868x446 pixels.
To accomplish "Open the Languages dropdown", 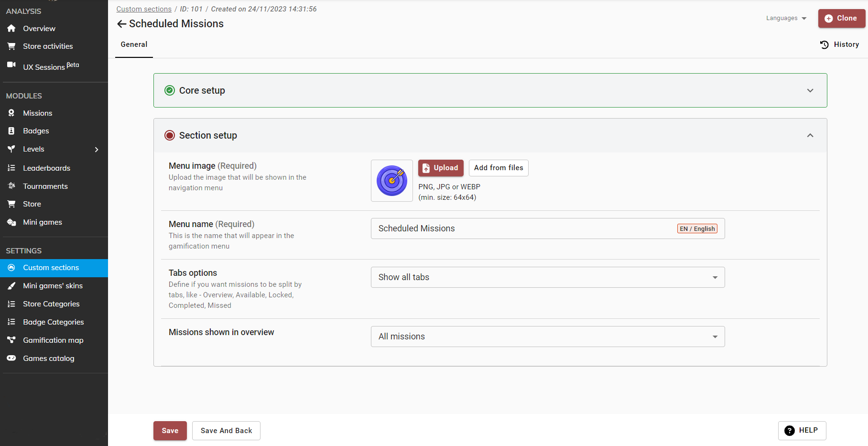I will (786, 18).
